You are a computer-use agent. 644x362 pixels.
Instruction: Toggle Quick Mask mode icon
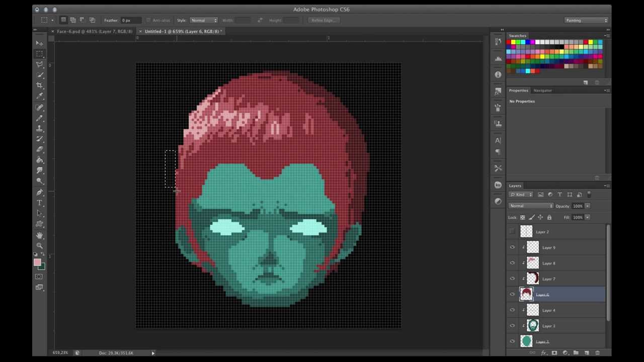39,277
